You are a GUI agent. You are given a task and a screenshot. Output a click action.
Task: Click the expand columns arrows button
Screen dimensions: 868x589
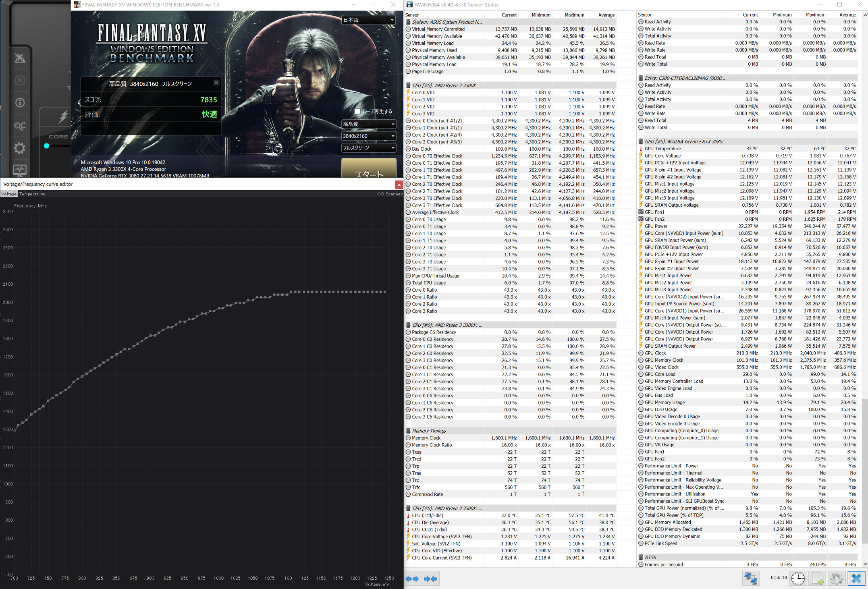coord(412,579)
